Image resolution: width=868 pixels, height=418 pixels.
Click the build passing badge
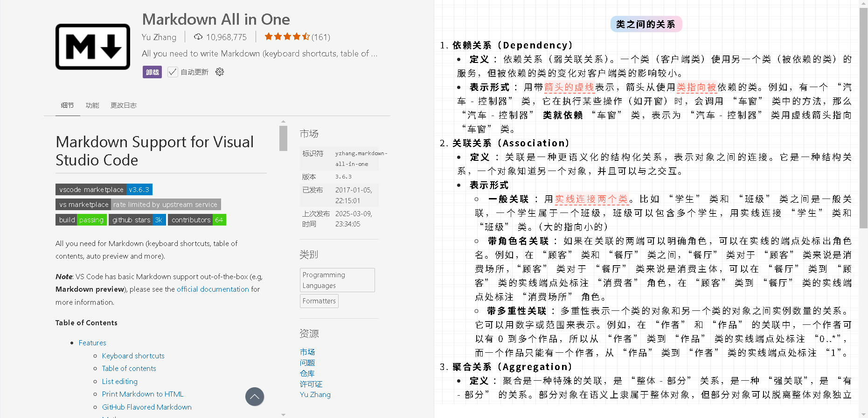[81, 220]
